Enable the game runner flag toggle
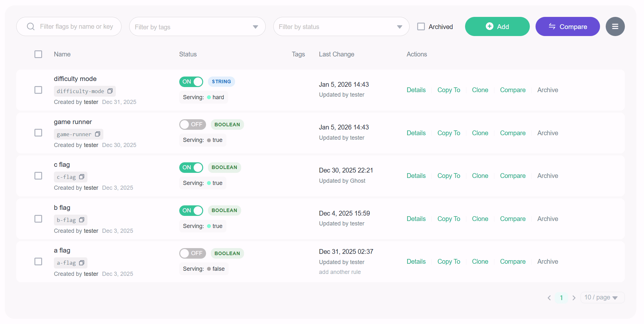The image size is (644, 324). pos(192,124)
